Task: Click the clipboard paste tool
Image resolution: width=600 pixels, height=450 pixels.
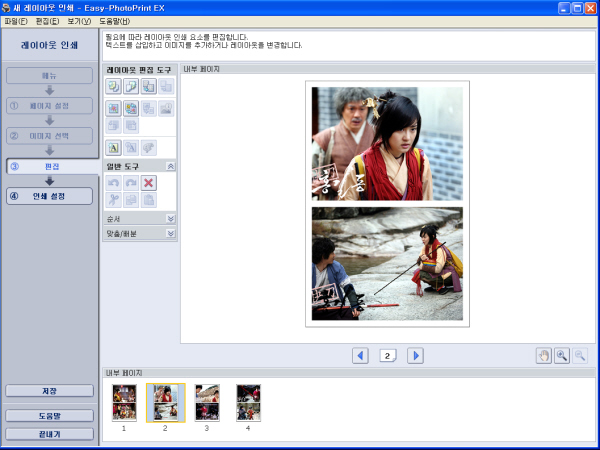Action: tap(148, 200)
